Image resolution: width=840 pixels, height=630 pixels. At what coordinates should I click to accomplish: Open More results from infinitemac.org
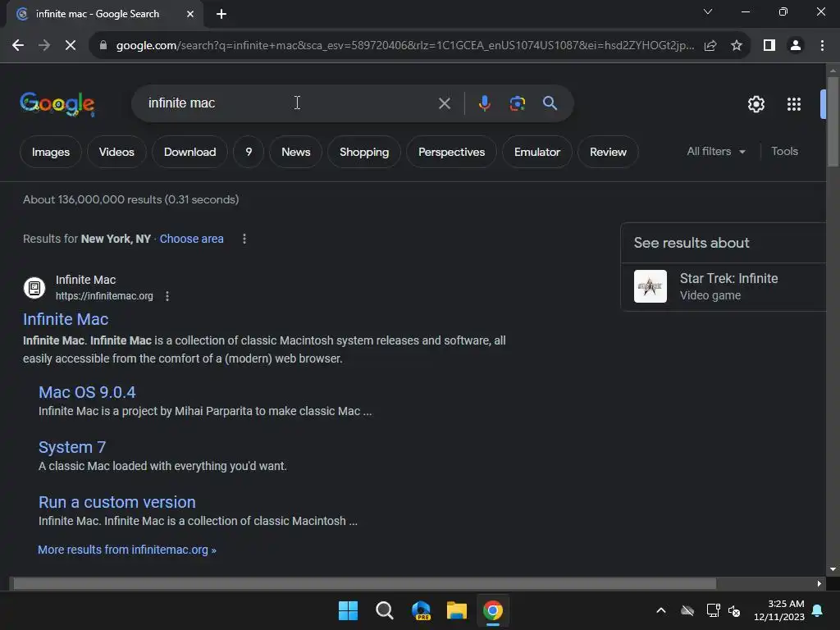(127, 550)
